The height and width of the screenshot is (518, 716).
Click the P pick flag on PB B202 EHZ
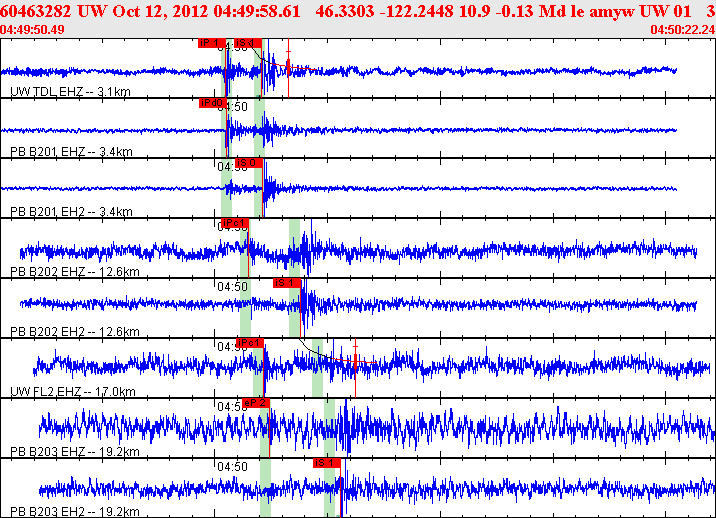(x=233, y=223)
